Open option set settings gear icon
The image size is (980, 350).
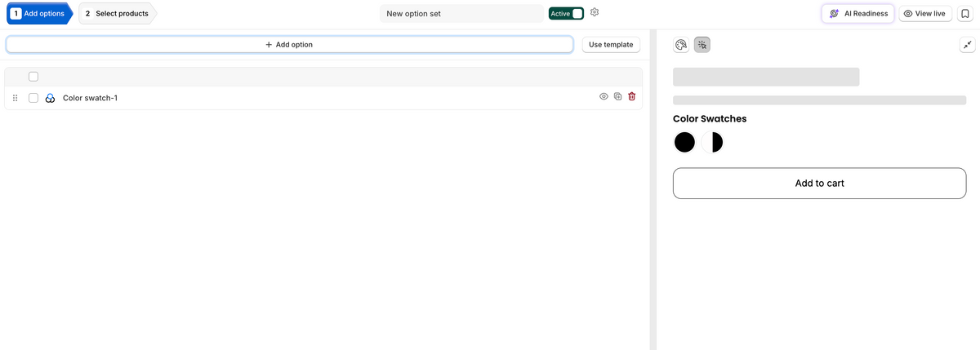pyautogui.click(x=595, y=12)
